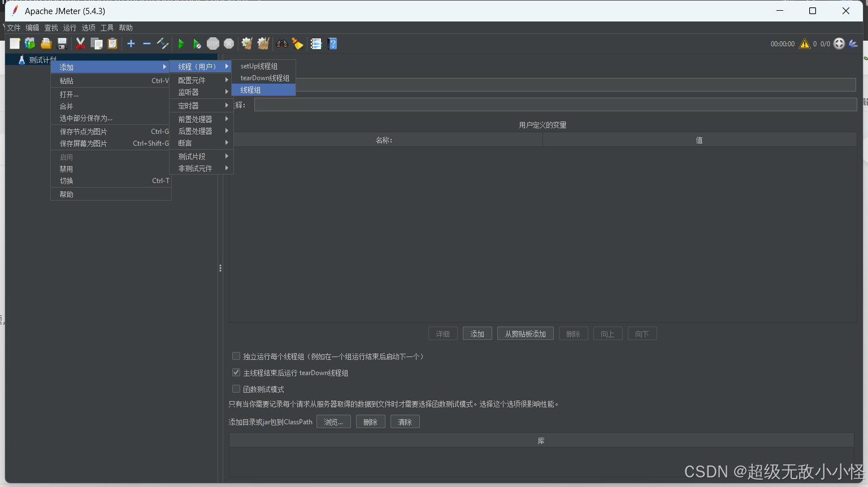Image resolution: width=868 pixels, height=487 pixels.
Task: Click the Reset search broom icon
Action: pyautogui.click(x=297, y=44)
